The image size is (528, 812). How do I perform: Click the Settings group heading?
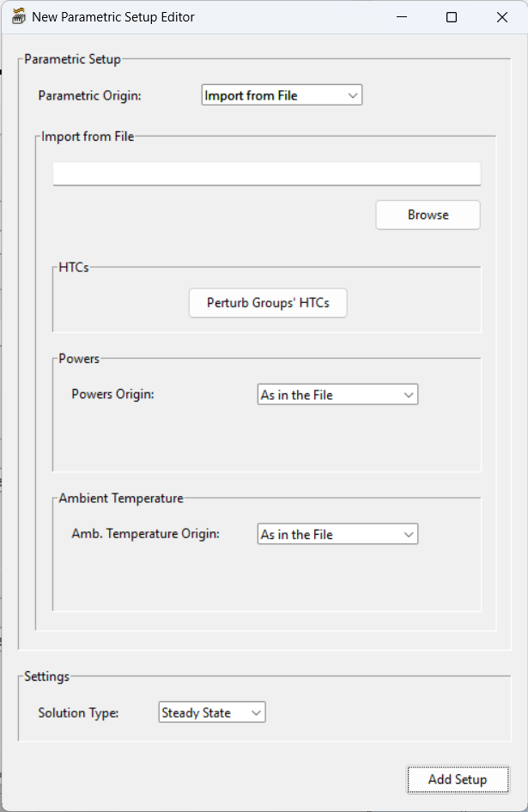[x=46, y=676]
